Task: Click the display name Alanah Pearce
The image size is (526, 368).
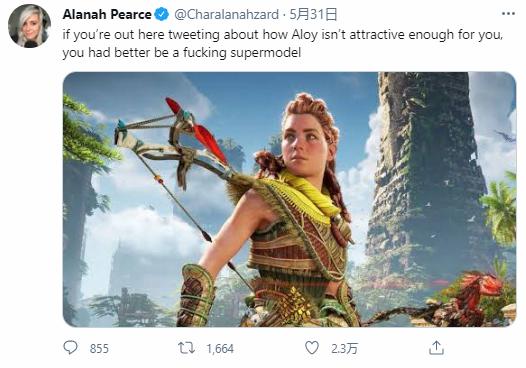Action: (x=107, y=14)
